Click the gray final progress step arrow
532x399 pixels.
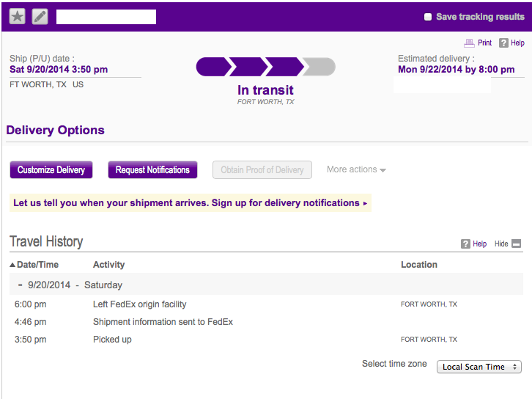tap(319, 67)
